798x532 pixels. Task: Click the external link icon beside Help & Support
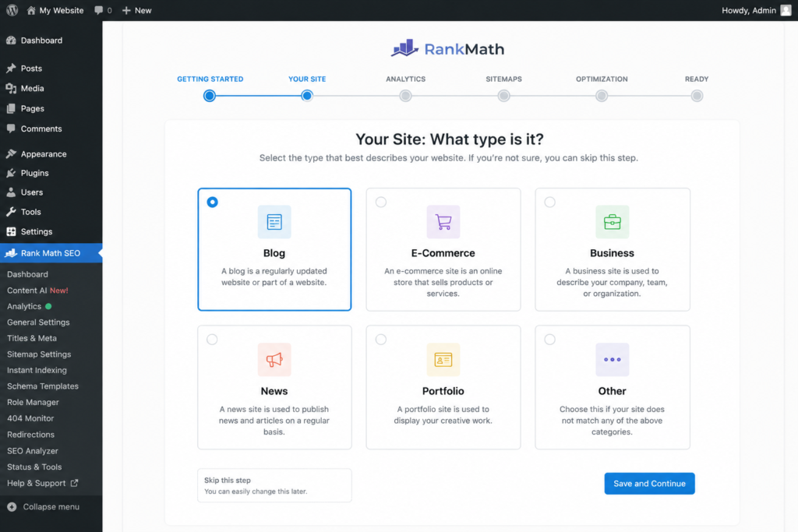74,483
